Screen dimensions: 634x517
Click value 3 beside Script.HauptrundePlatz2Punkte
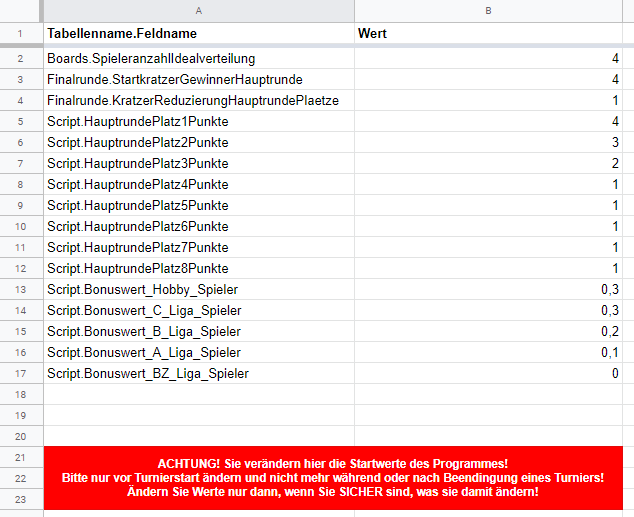pyautogui.click(x=488, y=143)
